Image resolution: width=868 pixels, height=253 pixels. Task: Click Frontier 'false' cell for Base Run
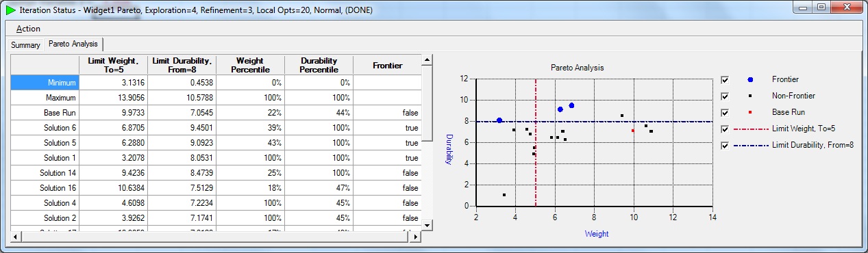(x=387, y=112)
